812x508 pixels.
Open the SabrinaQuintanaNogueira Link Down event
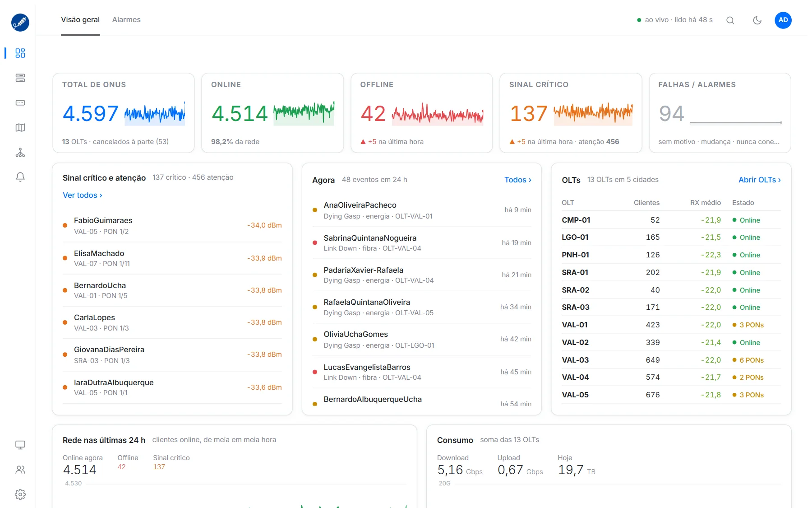coord(422,242)
